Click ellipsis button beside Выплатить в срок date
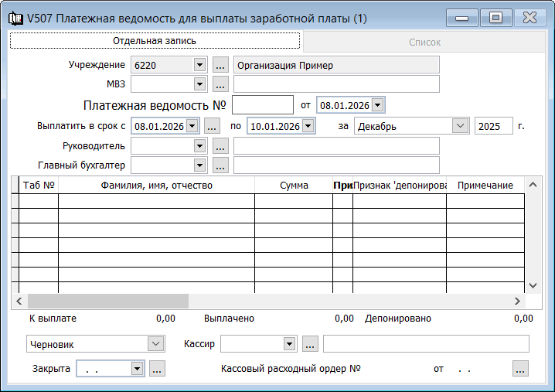 tap(213, 126)
